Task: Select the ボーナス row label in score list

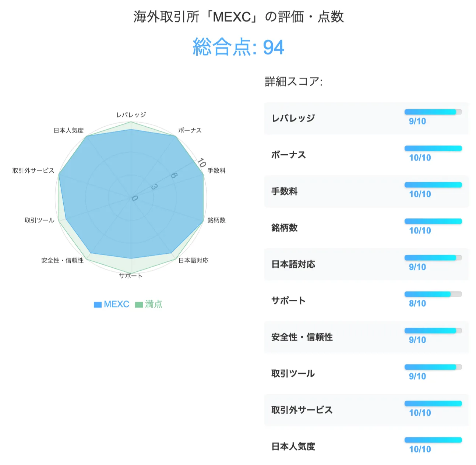Action: [x=289, y=155]
